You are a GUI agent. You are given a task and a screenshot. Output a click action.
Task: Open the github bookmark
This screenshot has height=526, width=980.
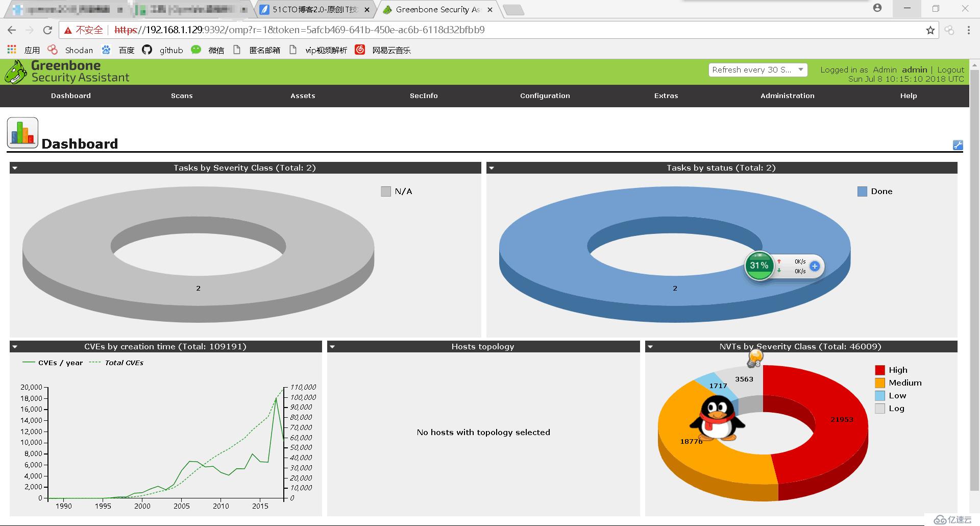162,50
